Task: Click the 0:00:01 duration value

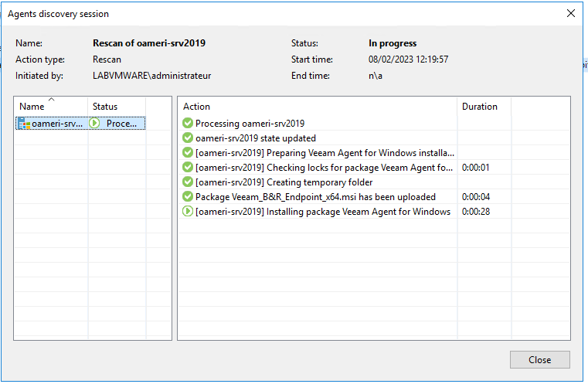Action: point(475,167)
